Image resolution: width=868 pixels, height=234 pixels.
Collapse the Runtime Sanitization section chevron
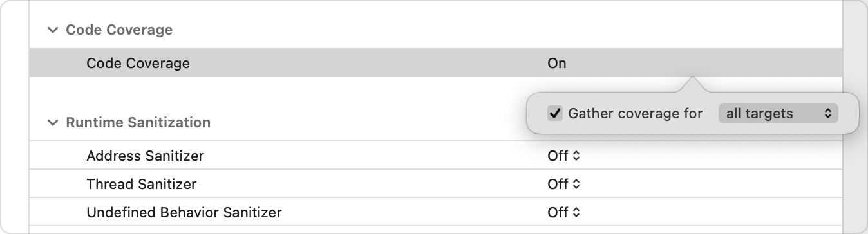pyautogui.click(x=52, y=122)
